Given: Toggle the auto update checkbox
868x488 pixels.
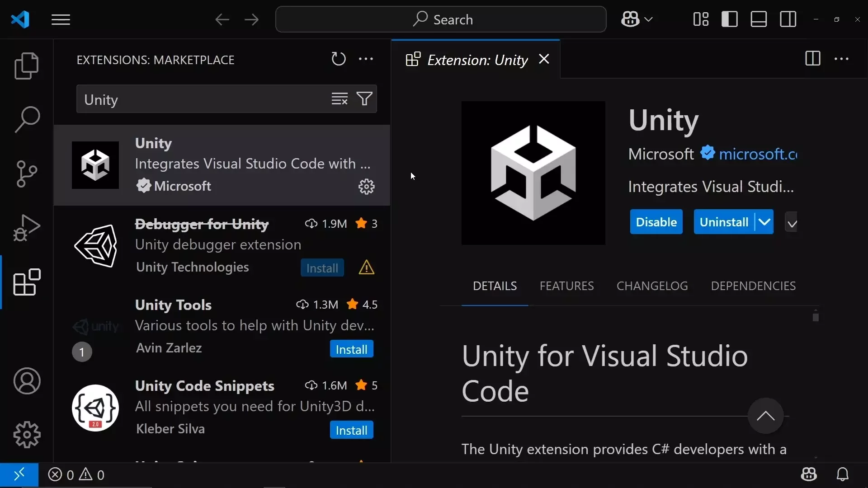Looking at the screenshot, I should point(792,222).
